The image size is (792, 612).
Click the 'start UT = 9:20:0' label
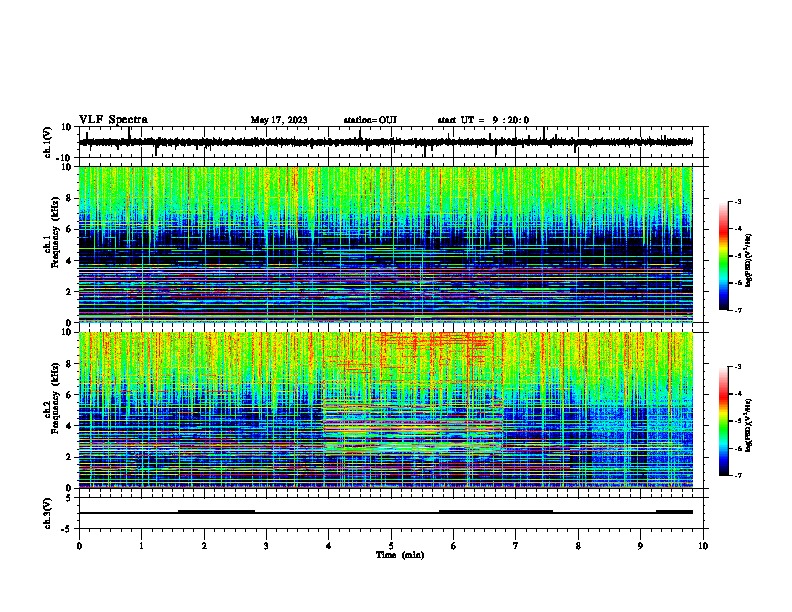tap(483, 120)
